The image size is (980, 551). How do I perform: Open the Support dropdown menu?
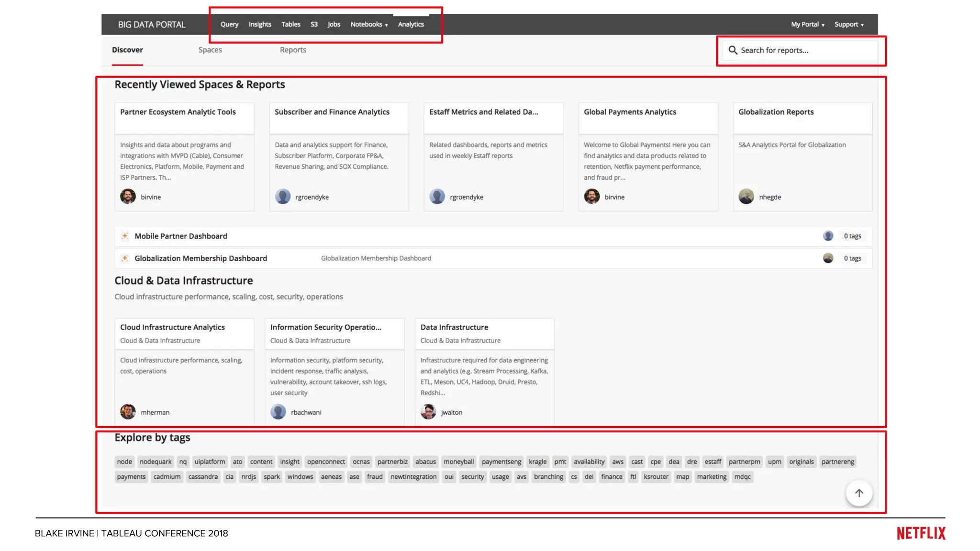(849, 24)
